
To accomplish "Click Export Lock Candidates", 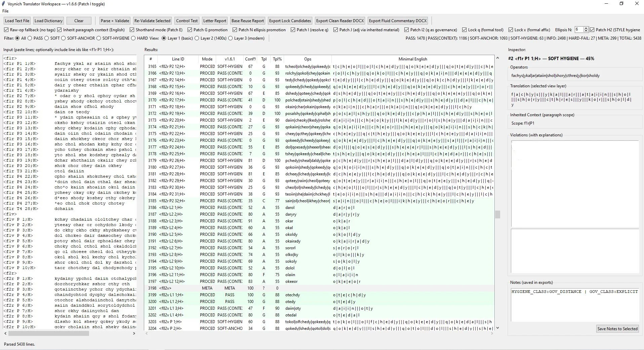I will tap(289, 20).
